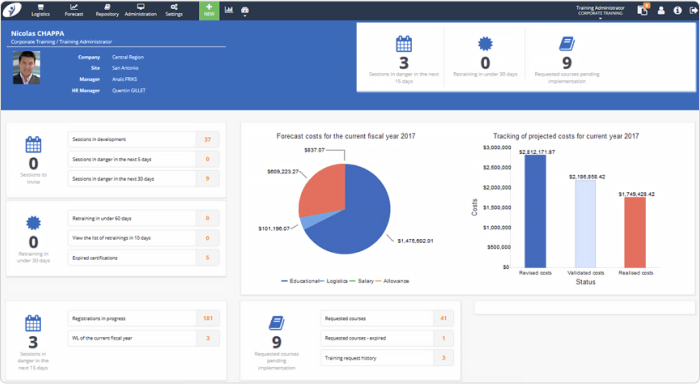Click the Revised costs blue bar
This screenshot has height=384, width=700.
pos(535,211)
